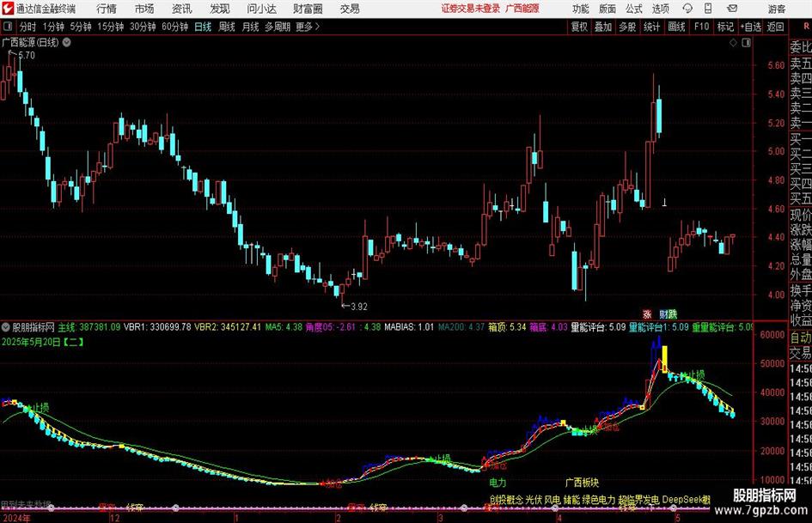Switch to the 30分钟 period tab
This screenshot has height=523, width=812.
[143, 27]
